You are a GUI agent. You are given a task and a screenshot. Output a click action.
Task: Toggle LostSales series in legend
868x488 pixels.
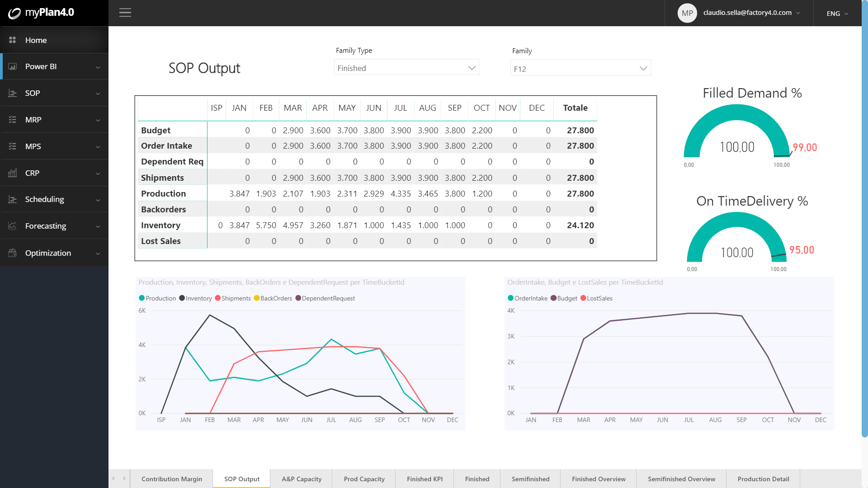[596, 298]
